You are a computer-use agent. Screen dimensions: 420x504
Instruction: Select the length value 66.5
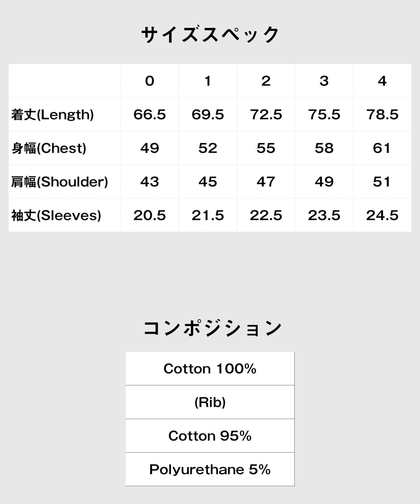[x=149, y=114]
